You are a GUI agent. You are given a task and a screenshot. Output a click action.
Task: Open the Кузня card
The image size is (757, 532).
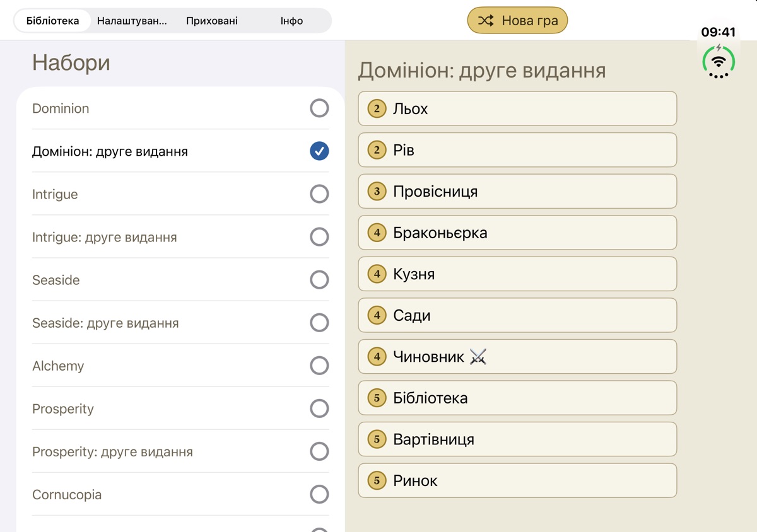click(517, 274)
